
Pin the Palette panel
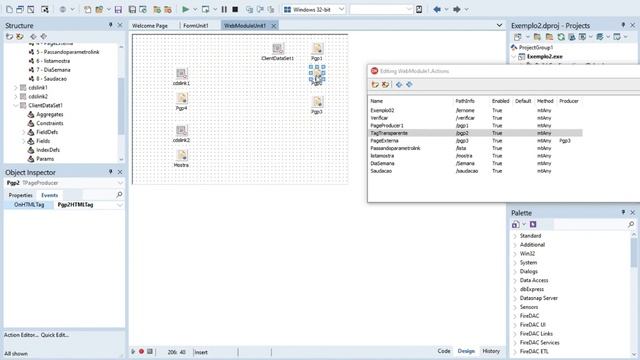coord(623,213)
